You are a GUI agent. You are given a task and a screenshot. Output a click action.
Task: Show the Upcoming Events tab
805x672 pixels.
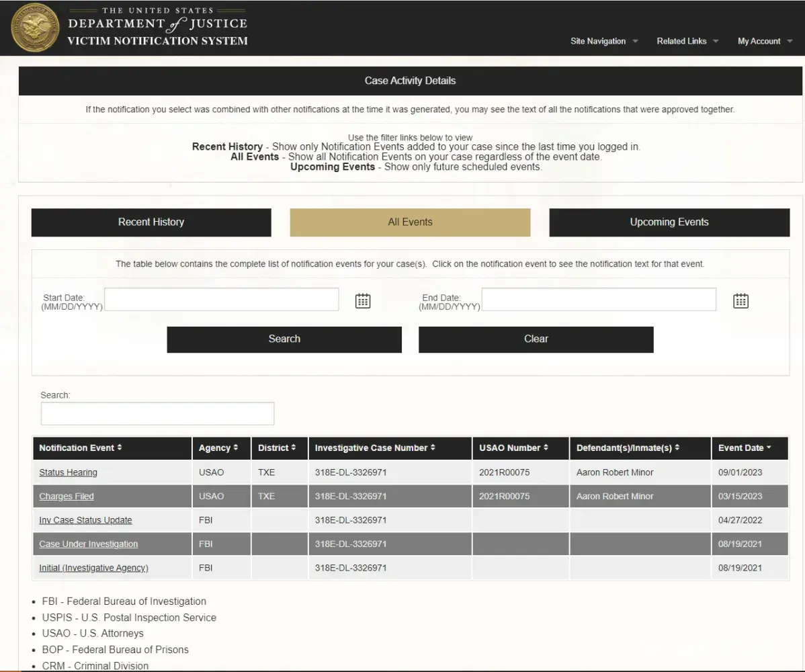(669, 222)
